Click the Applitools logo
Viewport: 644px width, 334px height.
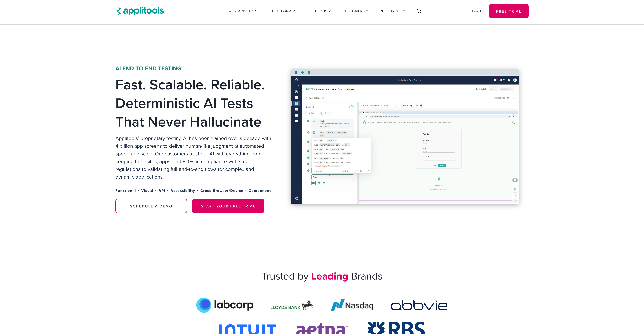click(139, 11)
